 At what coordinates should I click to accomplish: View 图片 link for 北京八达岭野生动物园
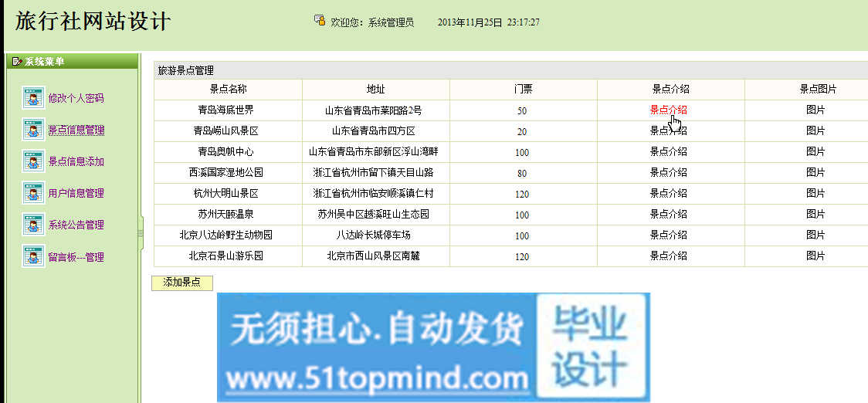point(815,235)
